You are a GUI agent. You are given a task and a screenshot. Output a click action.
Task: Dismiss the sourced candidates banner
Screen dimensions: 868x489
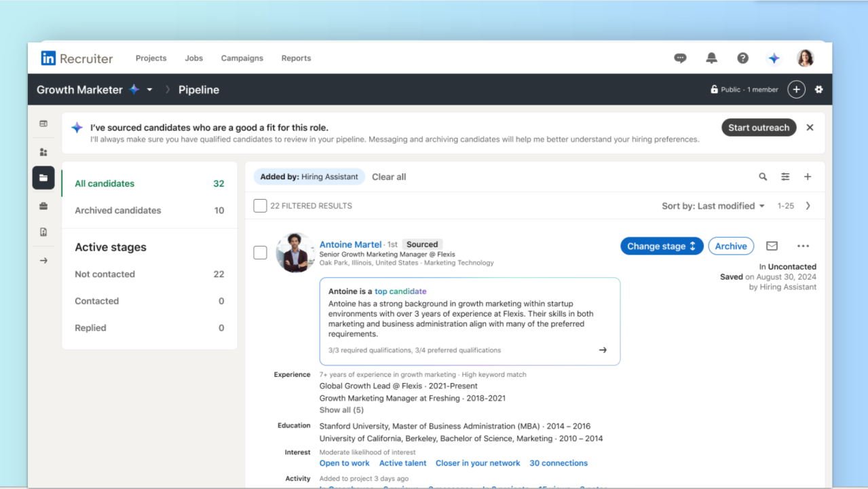tap(810, 128)
